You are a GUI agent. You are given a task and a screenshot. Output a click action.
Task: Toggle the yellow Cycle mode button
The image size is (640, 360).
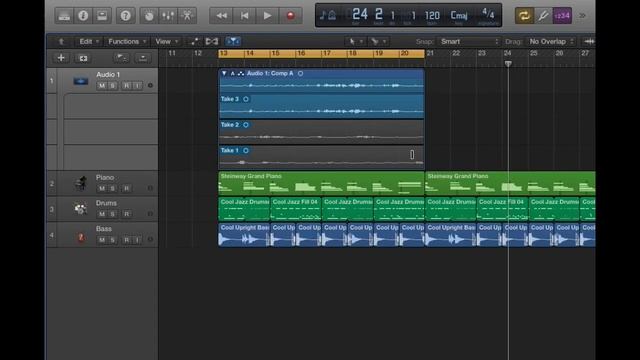(524, 16)
